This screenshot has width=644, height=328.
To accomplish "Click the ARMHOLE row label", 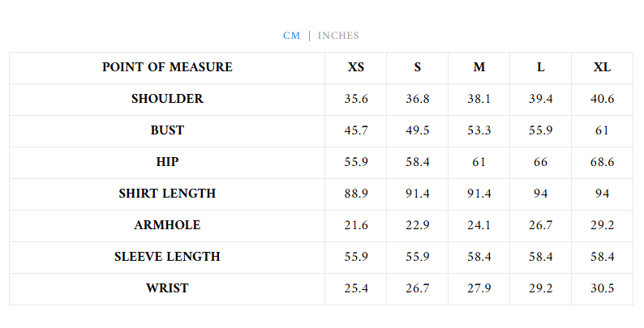I will (x=167, y=225).
